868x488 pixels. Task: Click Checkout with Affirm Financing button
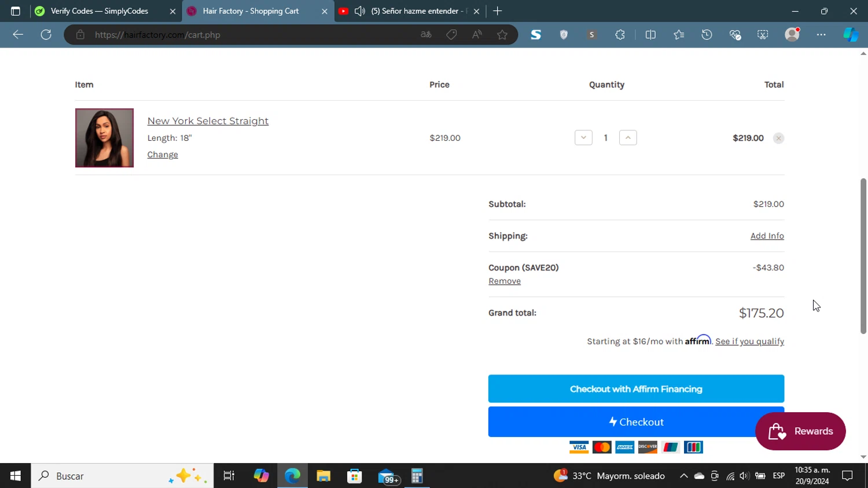click(x=636, y=389)
